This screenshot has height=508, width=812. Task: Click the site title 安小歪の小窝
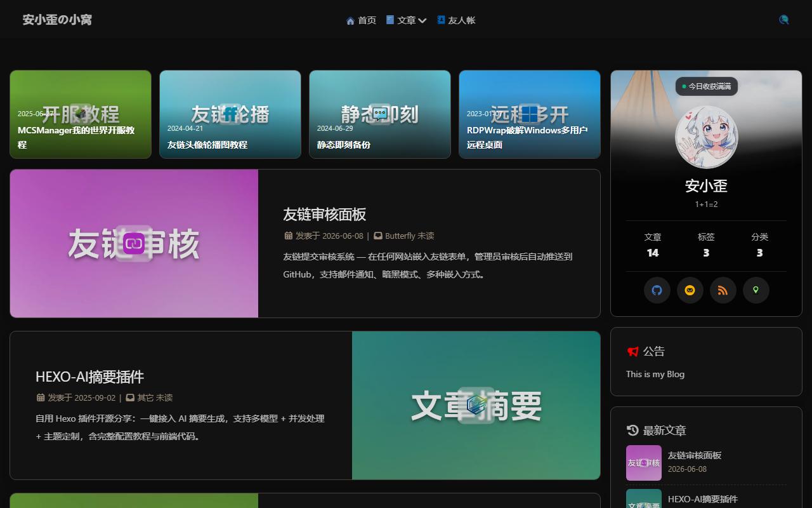click(x=57, y=20)
